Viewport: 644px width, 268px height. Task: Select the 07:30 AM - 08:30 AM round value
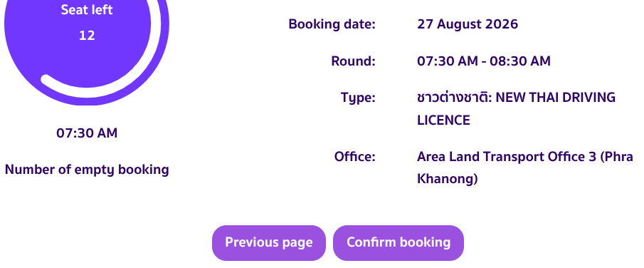click(483, 61)
